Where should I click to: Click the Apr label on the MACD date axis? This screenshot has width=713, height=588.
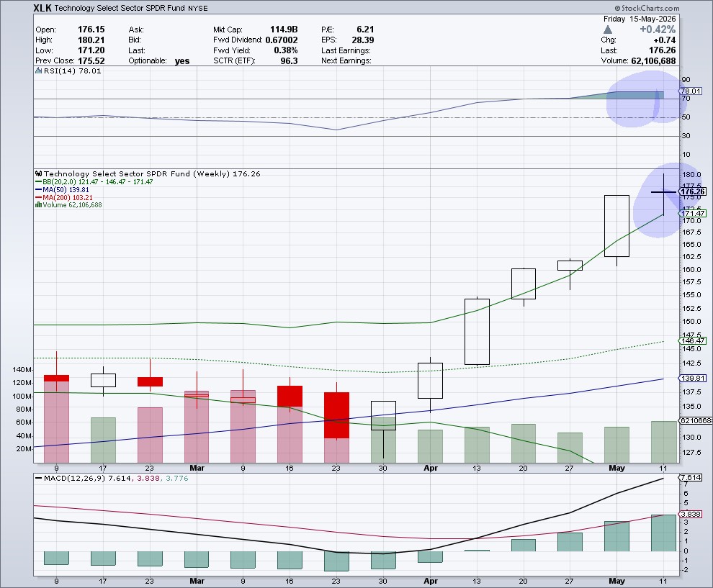tap(430, 581)
